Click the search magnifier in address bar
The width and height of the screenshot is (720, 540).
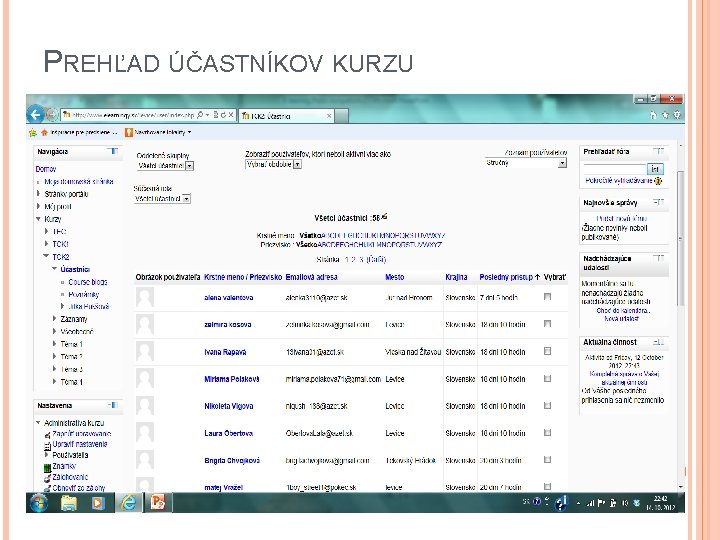coord(201,115)
